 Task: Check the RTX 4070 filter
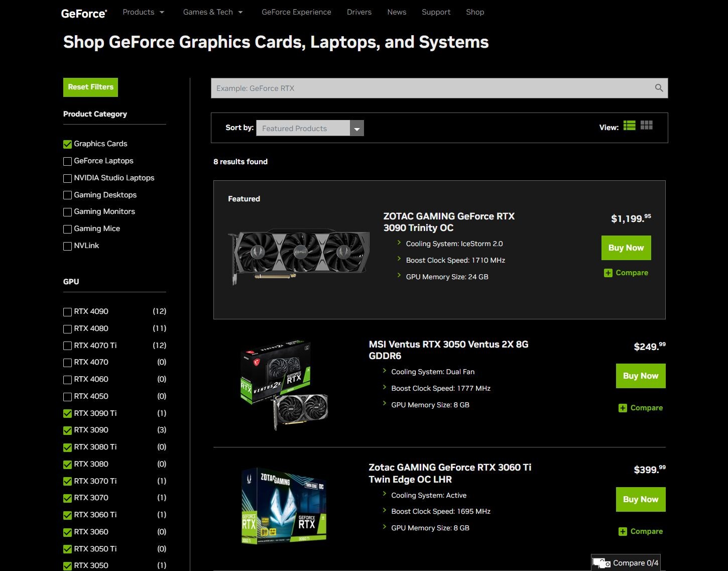tap(67, 363)
